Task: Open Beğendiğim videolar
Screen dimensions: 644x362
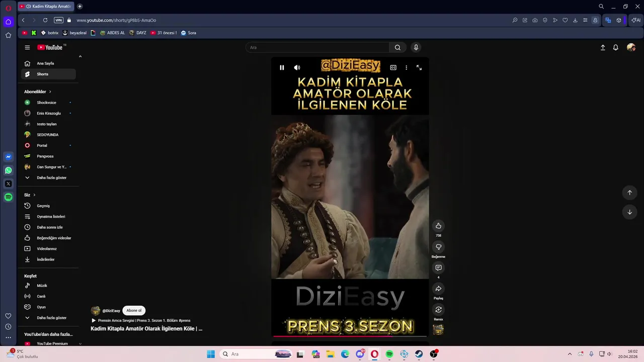Action: pyautogui.click(x=48, y=238)
